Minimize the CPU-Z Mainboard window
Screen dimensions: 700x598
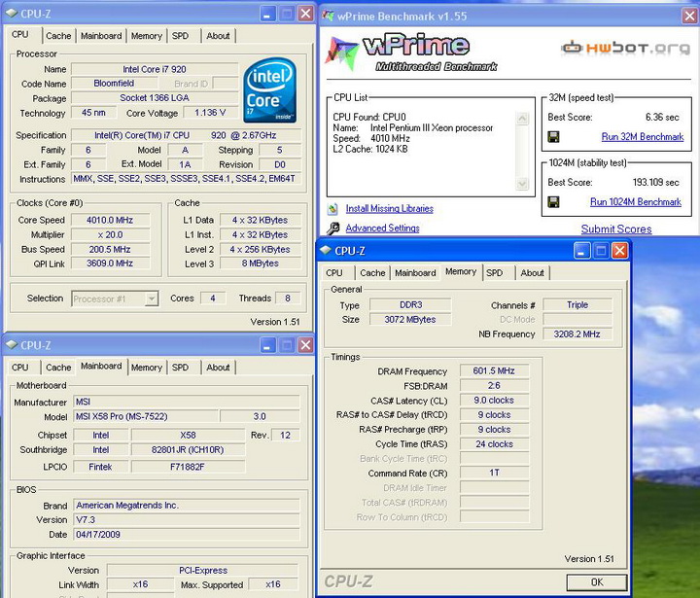coord(267,345)
